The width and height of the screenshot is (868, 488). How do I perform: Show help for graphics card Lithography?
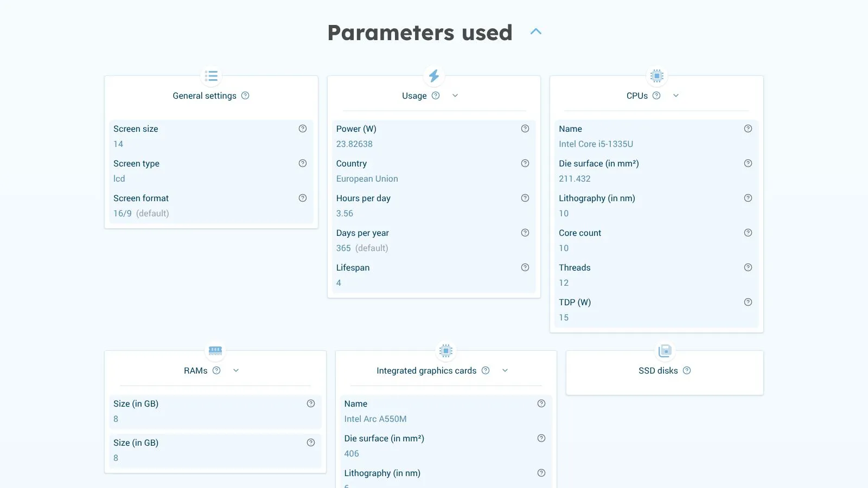541,473
